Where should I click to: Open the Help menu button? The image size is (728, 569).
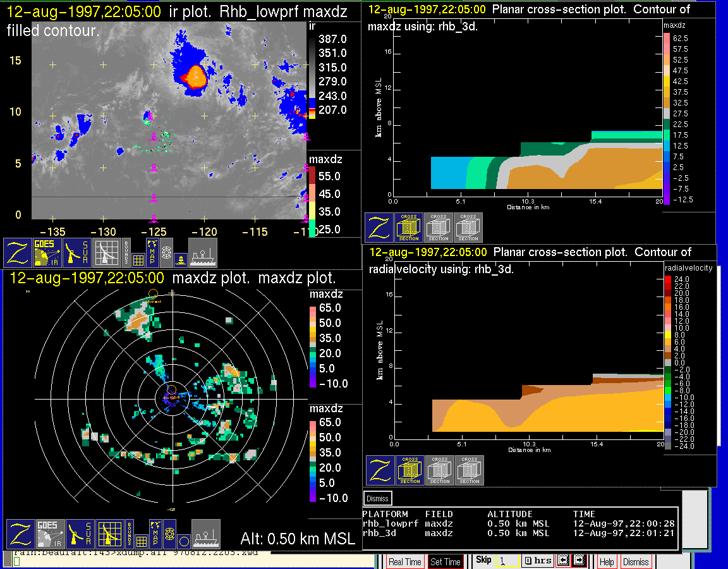click(x=606, y=561)
